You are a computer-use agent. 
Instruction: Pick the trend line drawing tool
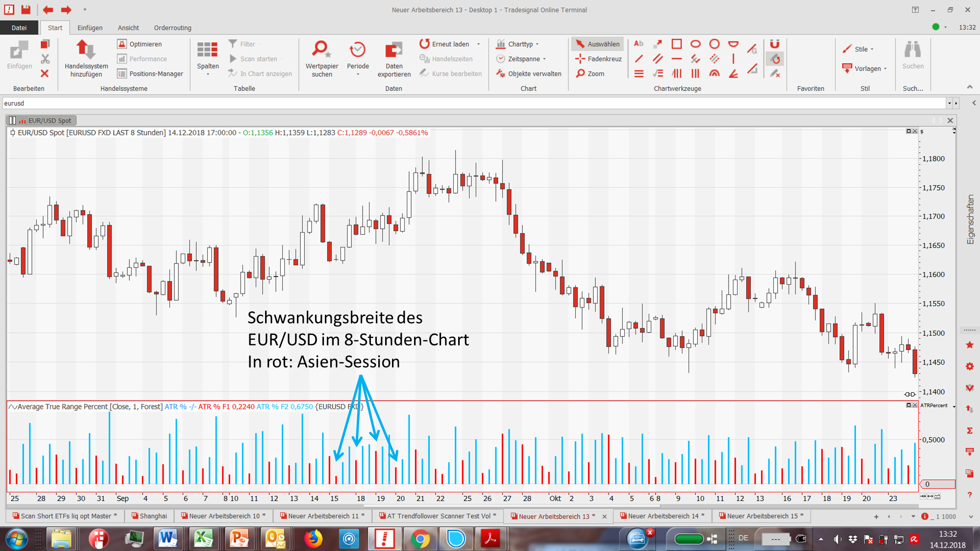638,59
